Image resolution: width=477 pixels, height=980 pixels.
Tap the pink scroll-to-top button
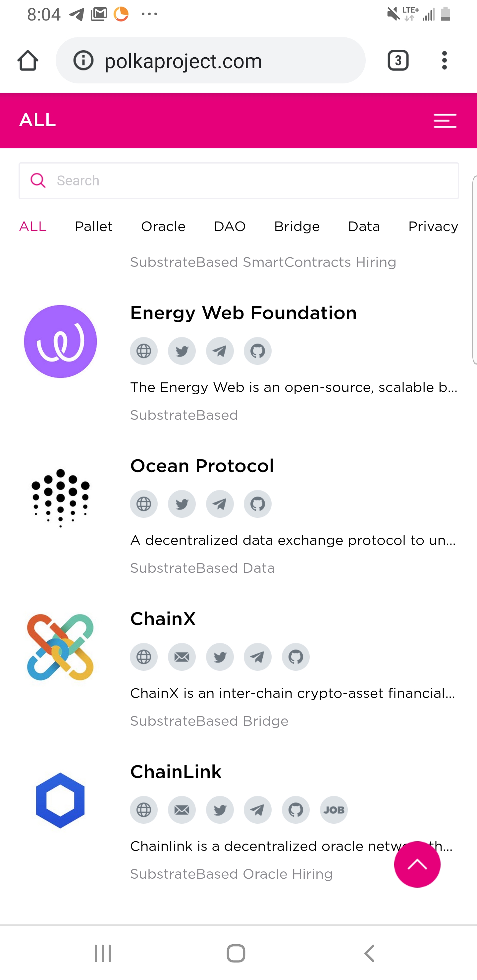[x=417, y=864]
